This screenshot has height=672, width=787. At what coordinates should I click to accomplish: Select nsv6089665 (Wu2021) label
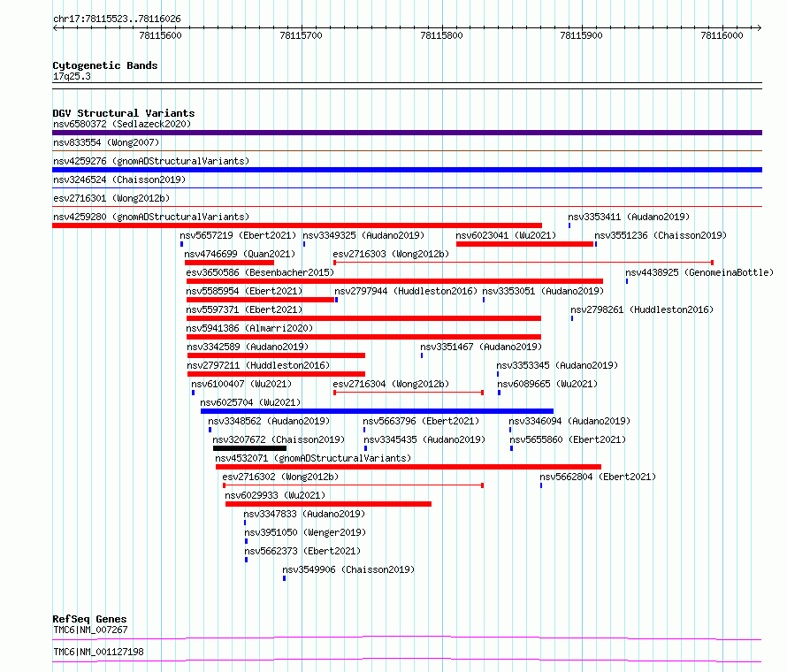(x=547, y=384)
